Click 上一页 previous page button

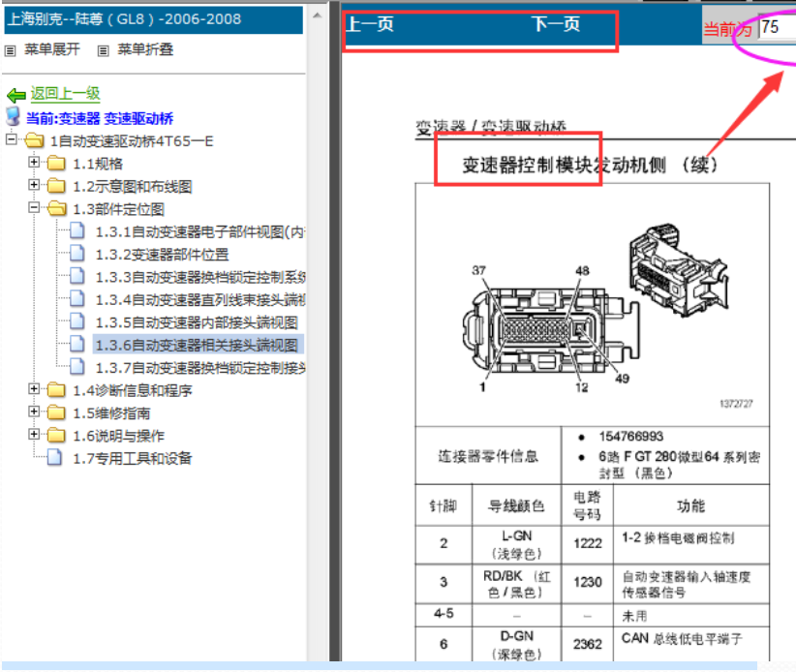coord(370,24)
